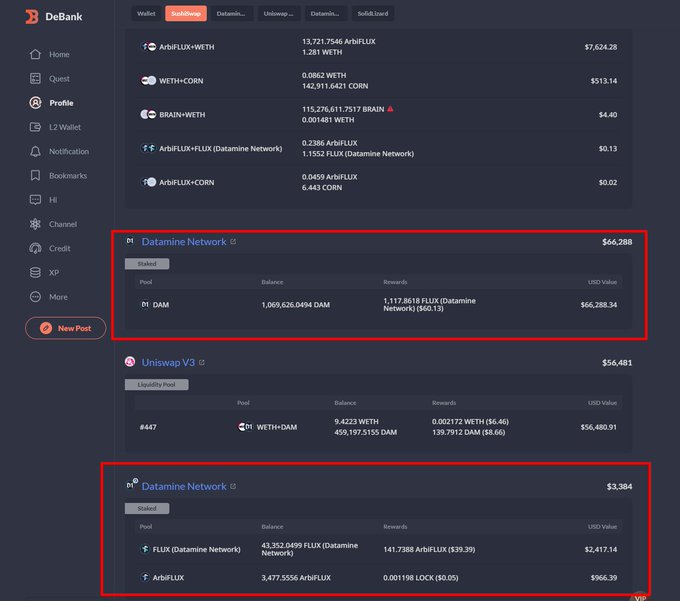Click the New Post button
680x601 pixels.
click(x=65, y=328)
